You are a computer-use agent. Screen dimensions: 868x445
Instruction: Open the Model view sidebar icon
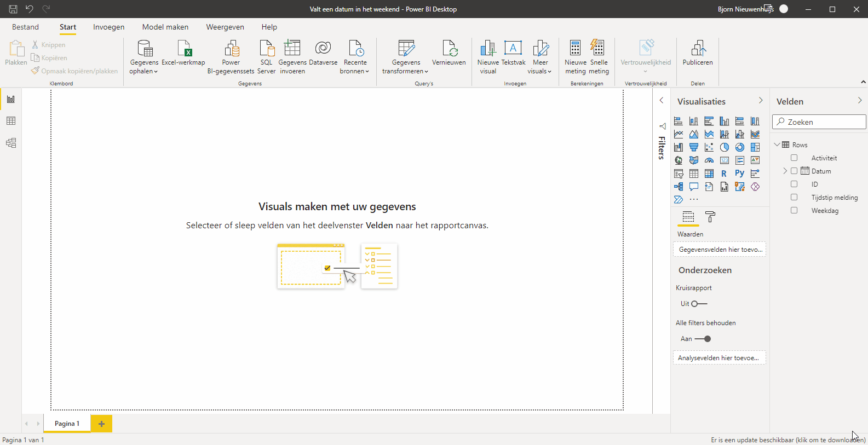point(11,143)
